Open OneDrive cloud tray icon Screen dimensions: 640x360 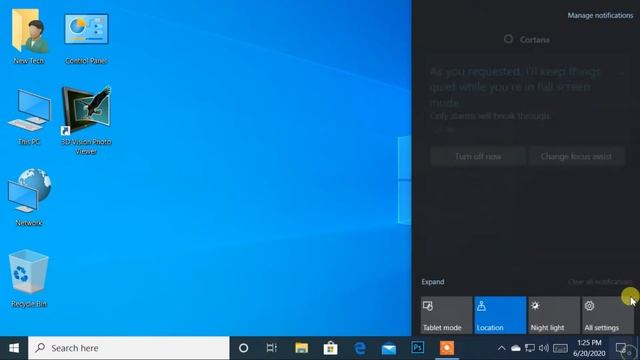(516, 348)
